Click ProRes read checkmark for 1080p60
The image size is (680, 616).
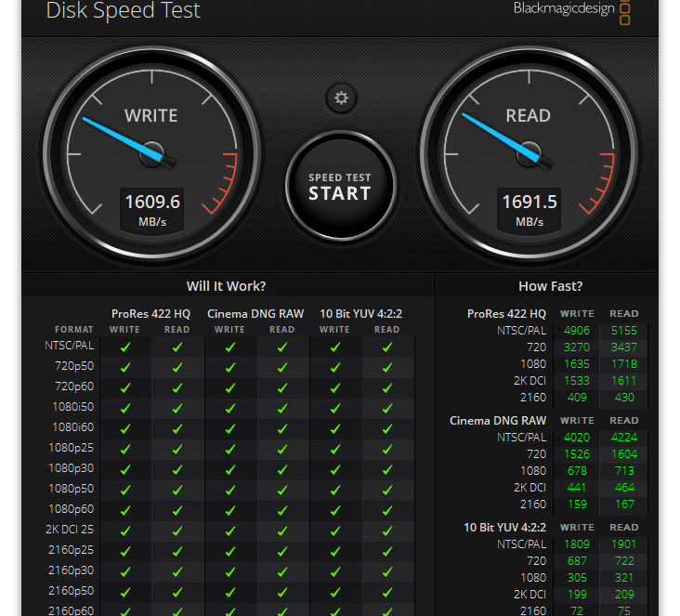(177, 511)
